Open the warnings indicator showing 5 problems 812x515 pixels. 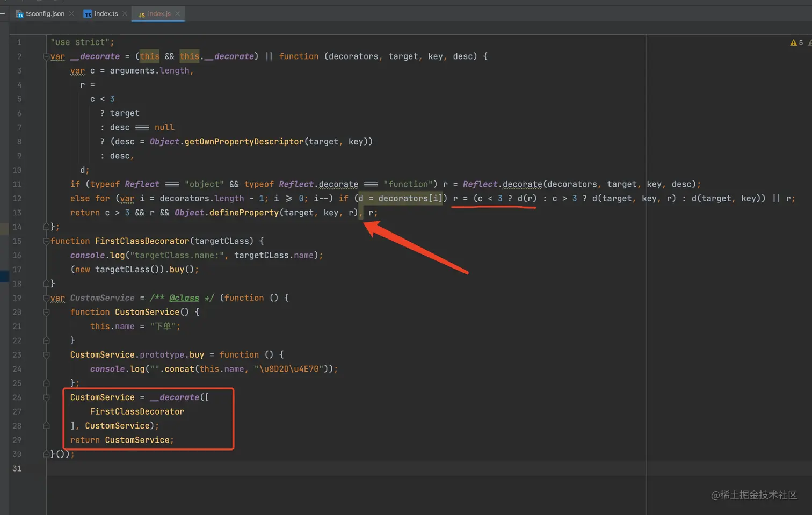[x=796, y=43]
